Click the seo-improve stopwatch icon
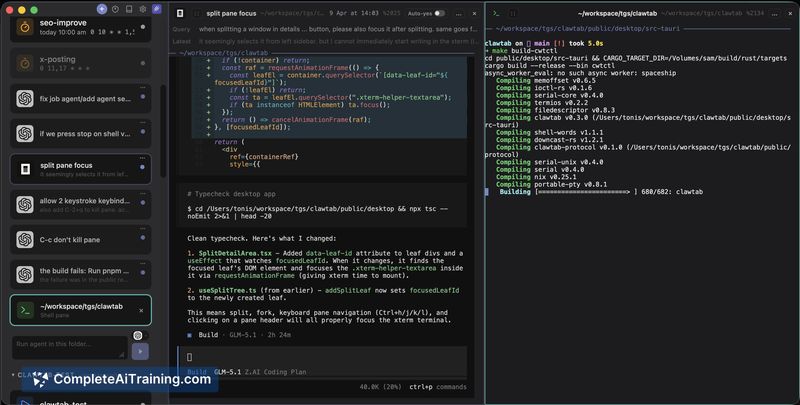The height and width of the screenshot is (405, 800). [25, 27]
